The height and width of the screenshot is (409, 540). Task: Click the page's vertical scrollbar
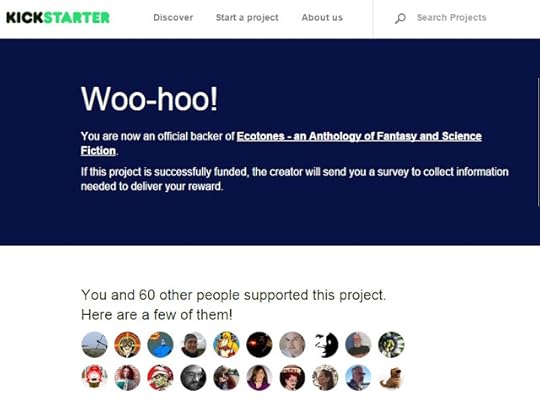538,142
